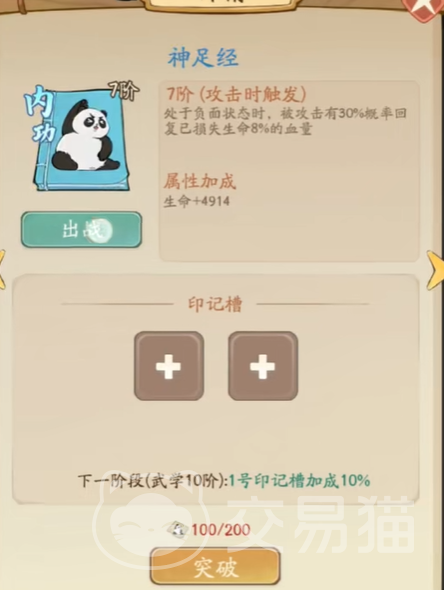Click the 下一阶段(武学10阶) label

(x=153, y=481)
